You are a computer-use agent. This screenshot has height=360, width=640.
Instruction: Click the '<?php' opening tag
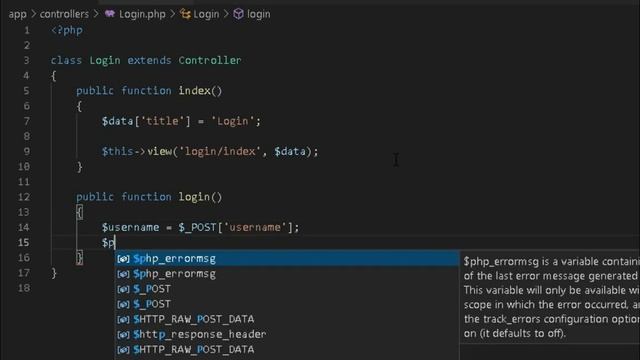coord(67,30)
